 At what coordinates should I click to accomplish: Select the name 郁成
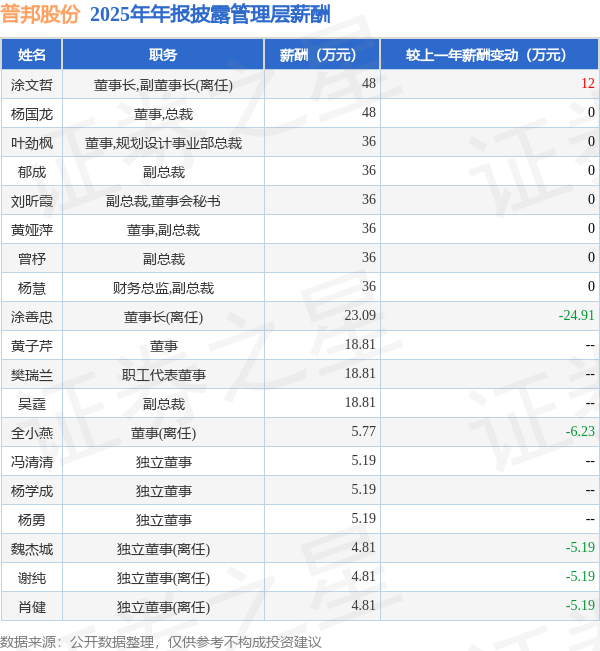[32, 172]
